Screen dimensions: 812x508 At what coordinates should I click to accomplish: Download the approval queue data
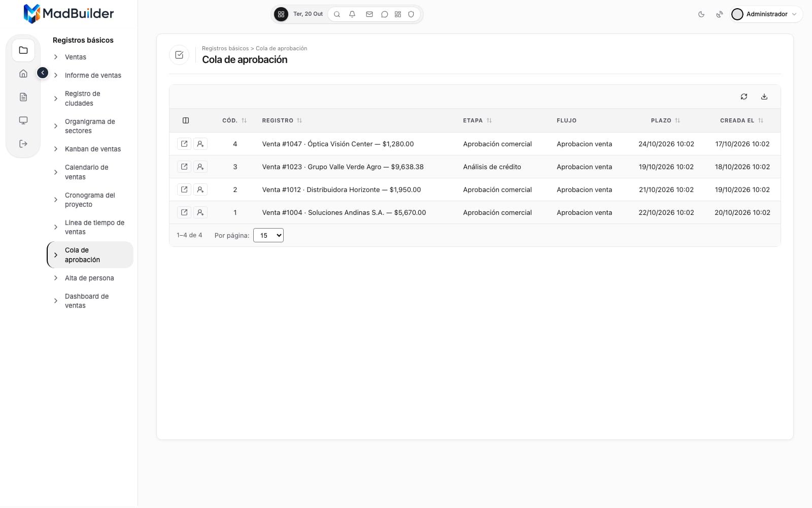tap(764, 97)
